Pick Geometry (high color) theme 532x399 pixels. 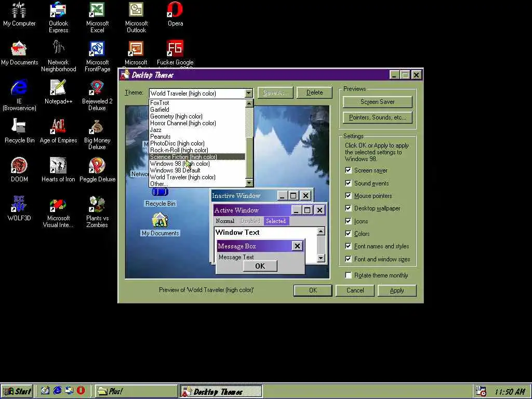tap(197, 116)
